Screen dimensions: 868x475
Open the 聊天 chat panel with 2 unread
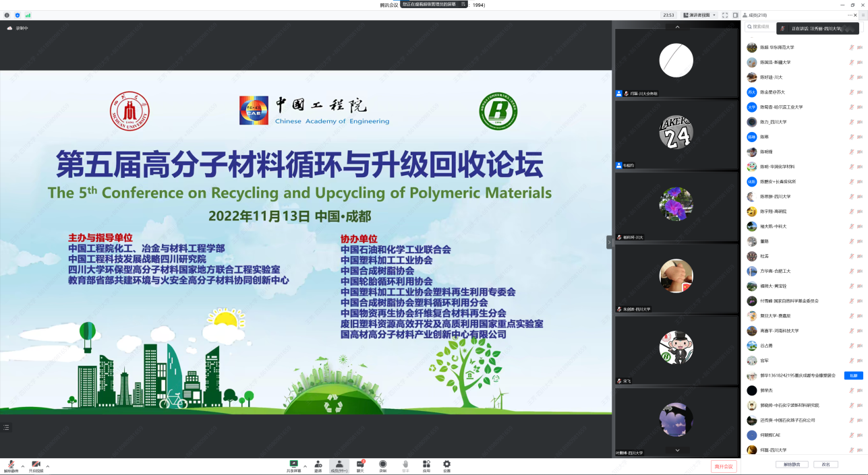click(359, 465)
